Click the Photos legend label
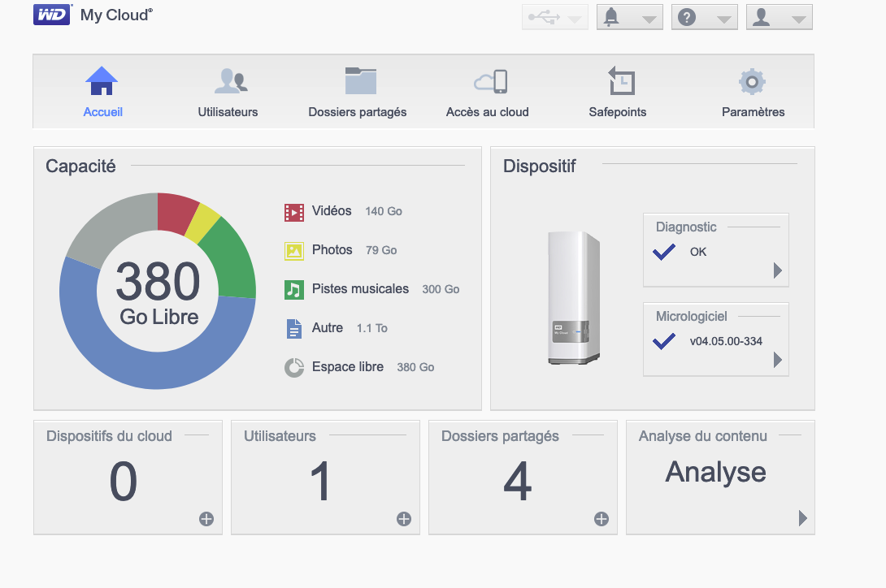This screenshot has height=588, width=886. [332, 249]
